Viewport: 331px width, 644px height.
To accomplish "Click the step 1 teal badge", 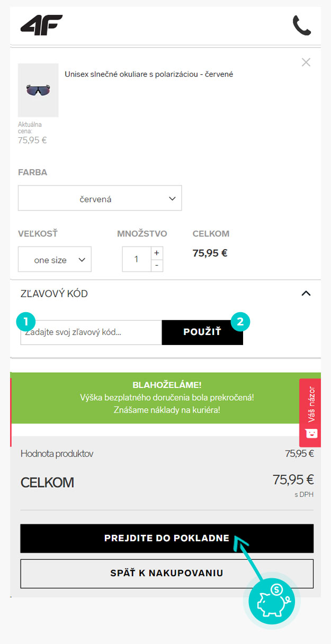I will 26,321.
